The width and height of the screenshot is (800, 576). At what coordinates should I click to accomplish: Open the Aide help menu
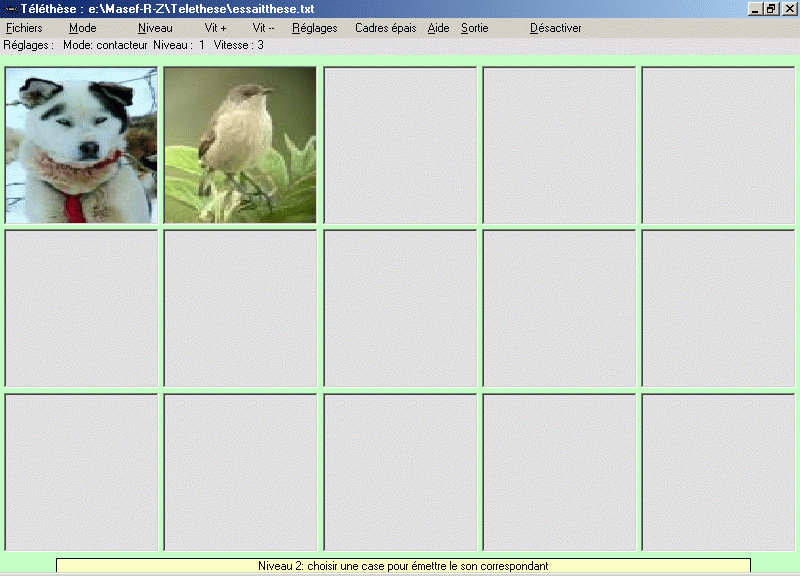438,28
